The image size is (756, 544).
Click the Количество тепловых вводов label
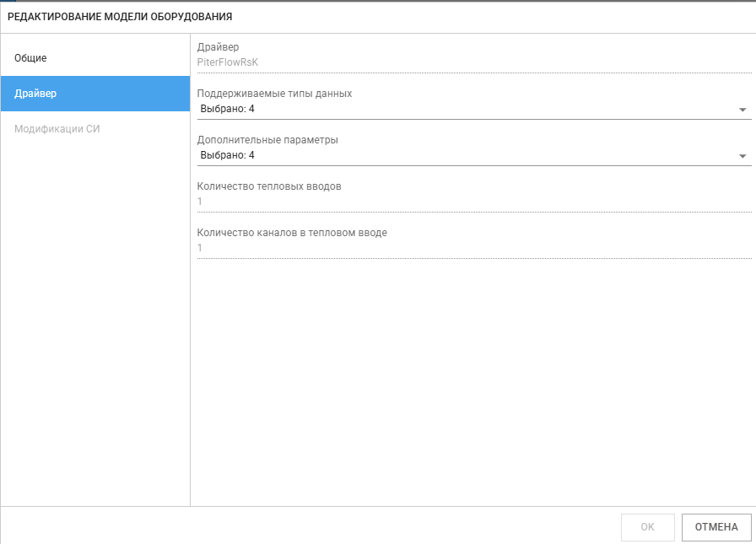(268, 186)
